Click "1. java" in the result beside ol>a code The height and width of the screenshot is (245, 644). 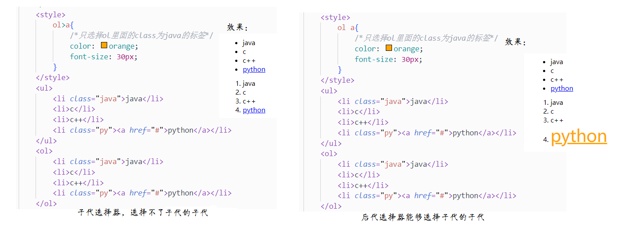tap(245, 84)
